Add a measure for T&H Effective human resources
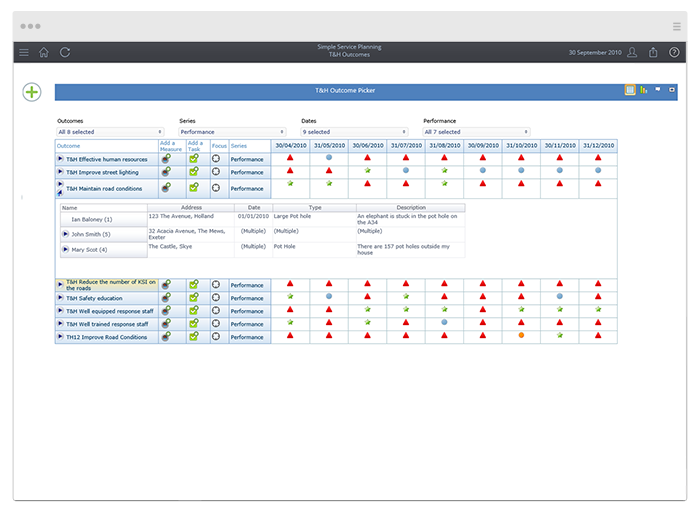The image size is (700, 514). click(x=166, y=159)
